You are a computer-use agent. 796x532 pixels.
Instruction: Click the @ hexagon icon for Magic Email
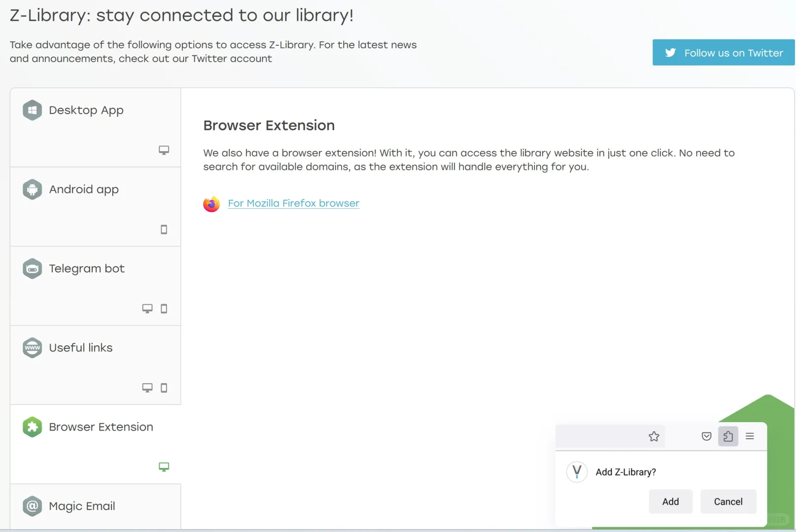[32, 506]
